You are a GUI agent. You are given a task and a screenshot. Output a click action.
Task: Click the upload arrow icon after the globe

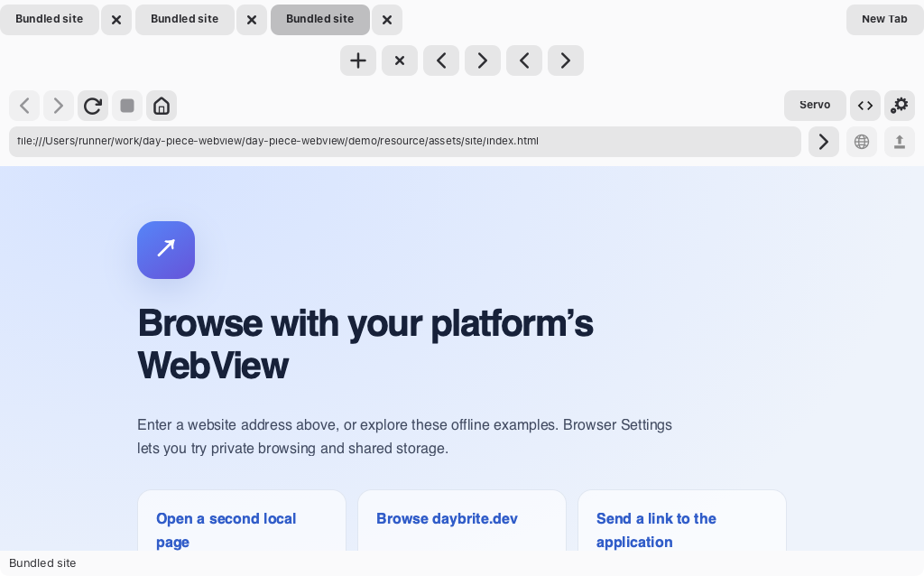(x=900, y=142)
